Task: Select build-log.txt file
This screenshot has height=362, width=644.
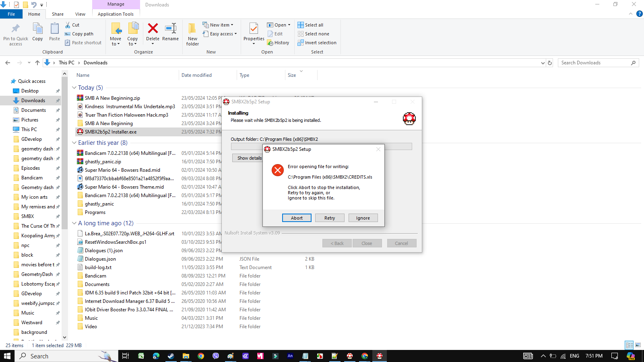Action: click(98, 267)
